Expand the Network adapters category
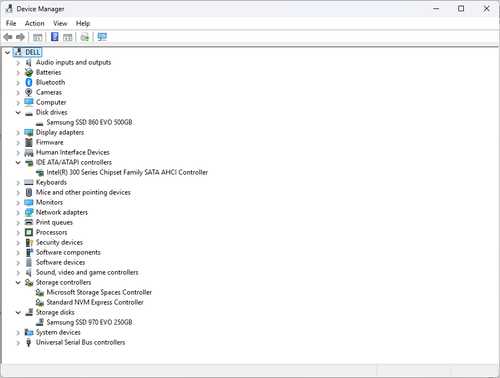Viewport: 500px width, 378px height. tap(18, 213)
